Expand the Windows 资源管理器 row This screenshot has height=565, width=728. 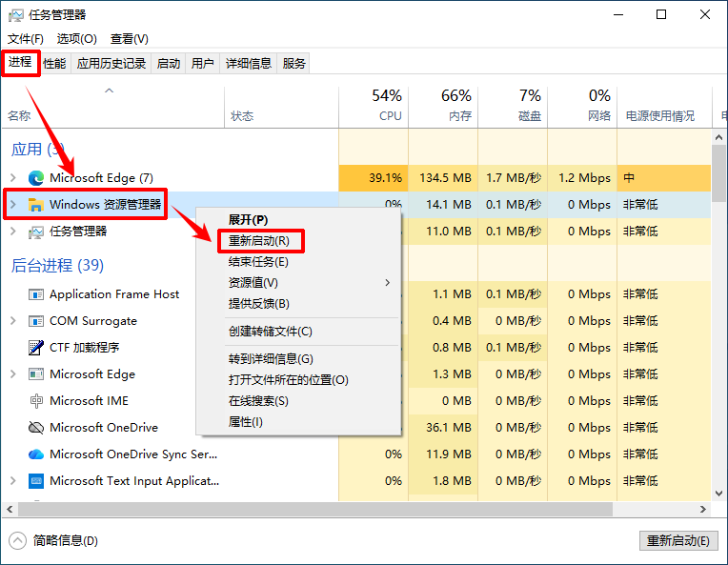[13, 204]
